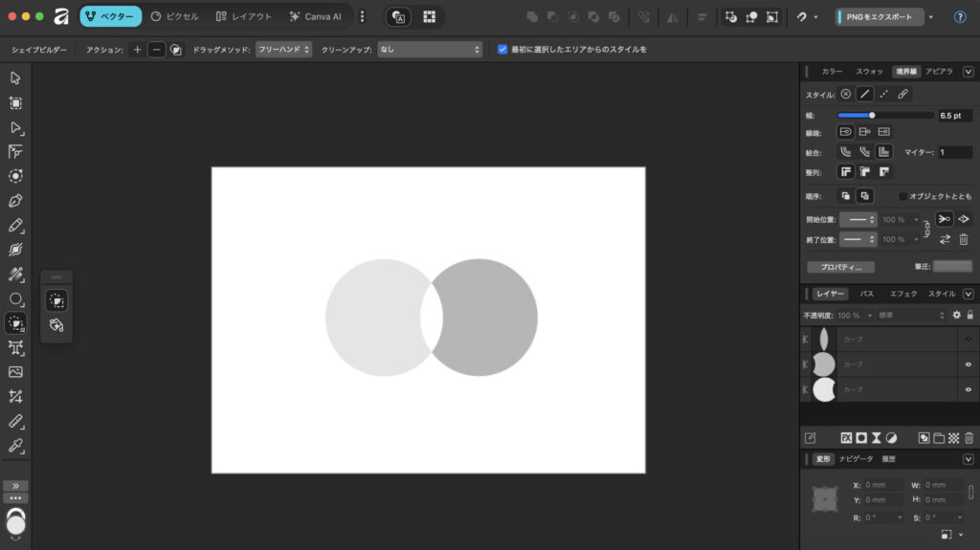Adjust the stroke 幅 slider handle
The image size is (980, 550).
click(x=872, y=115)
